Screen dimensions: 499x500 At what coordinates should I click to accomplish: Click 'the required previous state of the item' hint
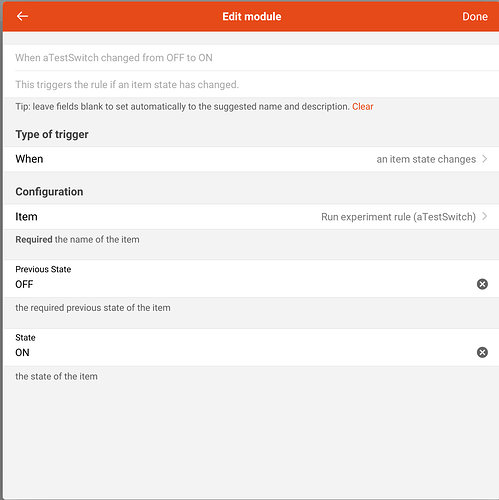tap(93, 308)
